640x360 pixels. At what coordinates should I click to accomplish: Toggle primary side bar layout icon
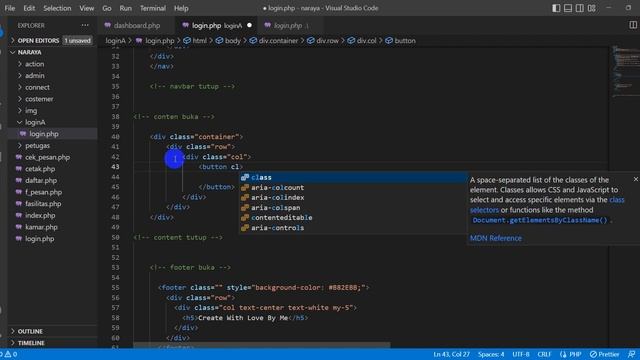[x=556, y=8]
